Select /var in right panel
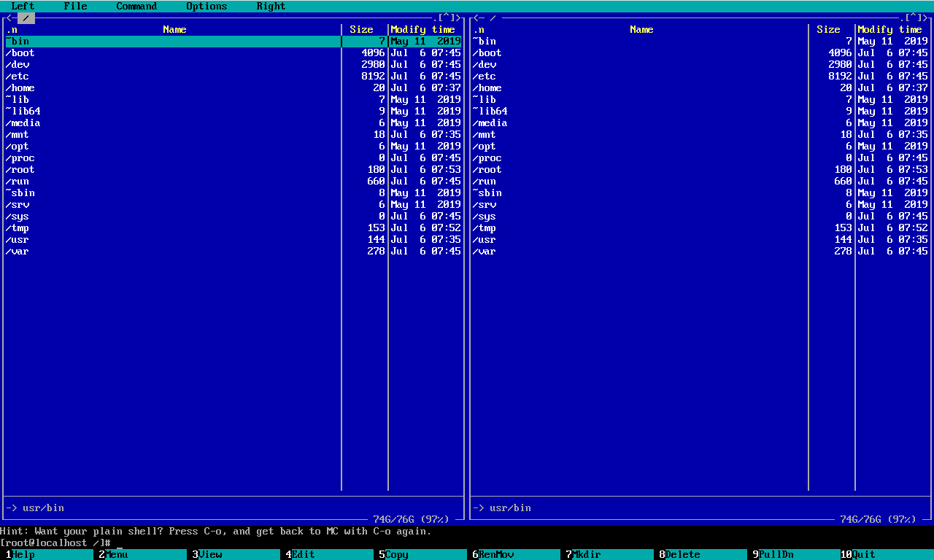Screen dimensions: 934x560 click(x=700, y=251)
